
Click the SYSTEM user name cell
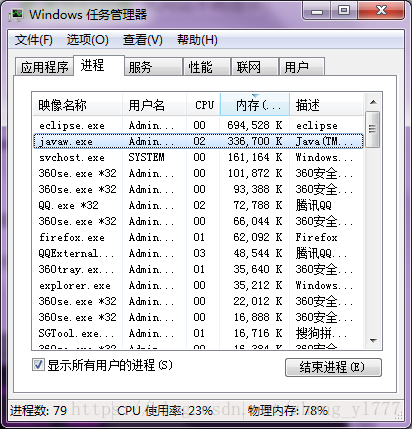click(147, 157)
